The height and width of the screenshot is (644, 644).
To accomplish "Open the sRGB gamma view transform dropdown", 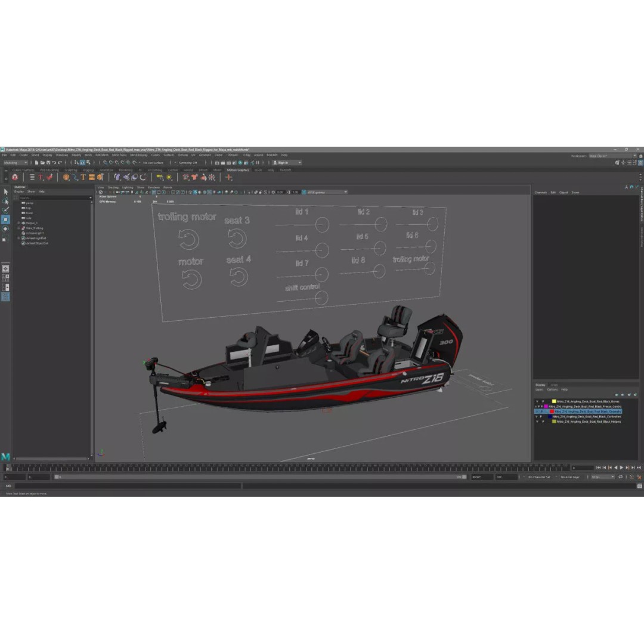I will click(x=327, y=192).
